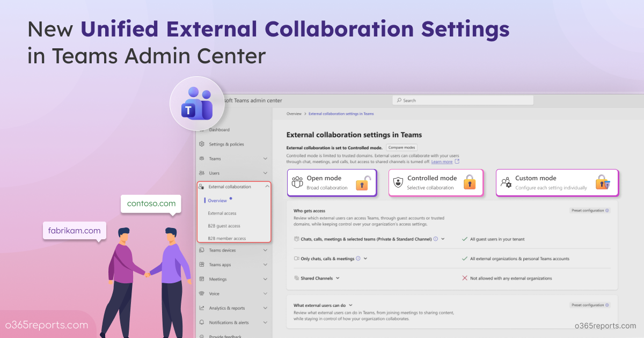The height and width of the screenshot is (338, 644).
Task: Click the Voice phone icon in sidebar
Action: 202,294
